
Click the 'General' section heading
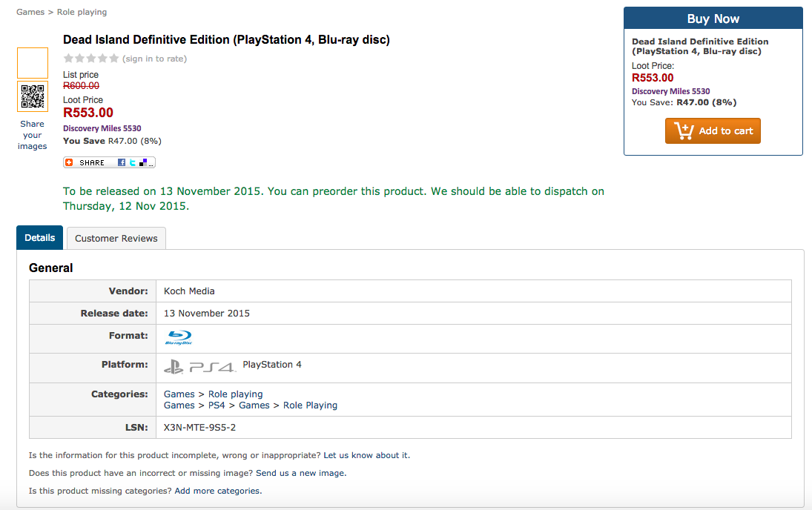click(x=50, y=268)
